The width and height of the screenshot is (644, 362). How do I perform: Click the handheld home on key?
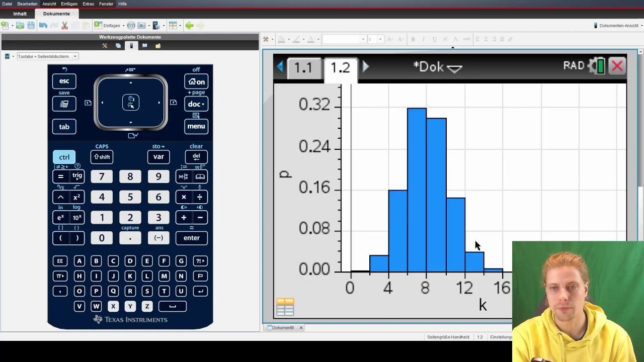[196, 81]
